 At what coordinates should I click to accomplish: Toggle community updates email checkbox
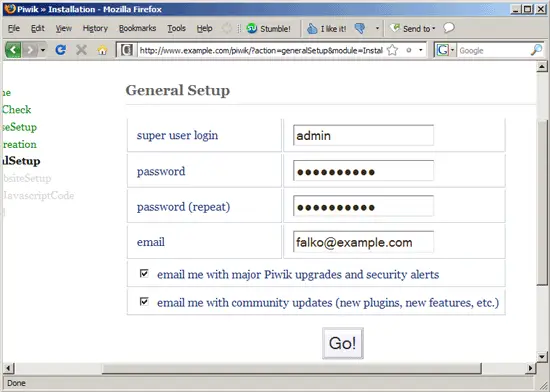coord(144,302)
